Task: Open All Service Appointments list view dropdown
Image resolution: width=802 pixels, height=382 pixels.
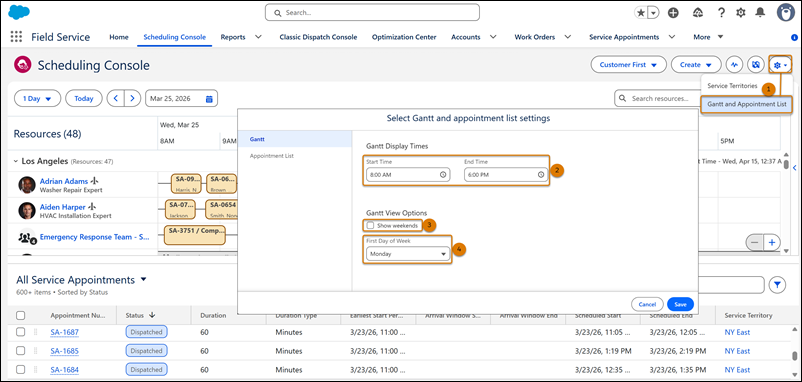Action: pos(143,280)
